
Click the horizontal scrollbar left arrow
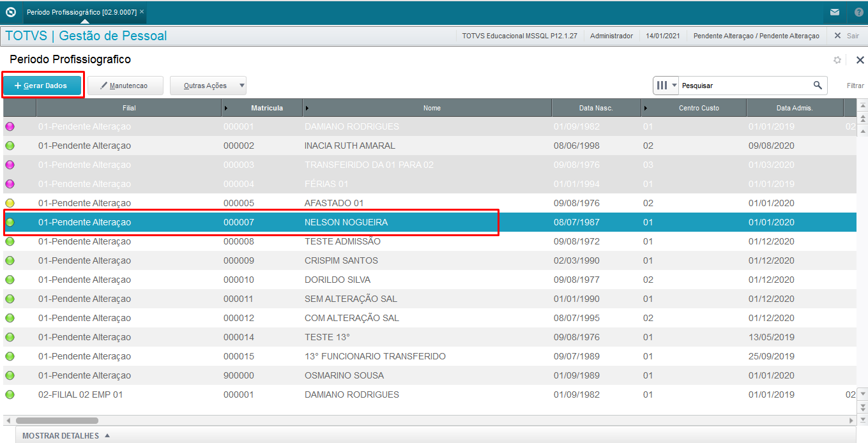(8, 421)
